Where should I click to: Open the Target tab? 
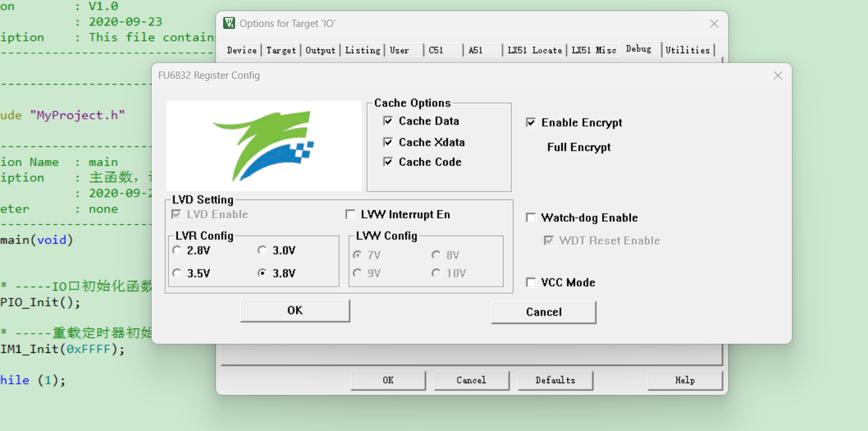coord(281,50)
